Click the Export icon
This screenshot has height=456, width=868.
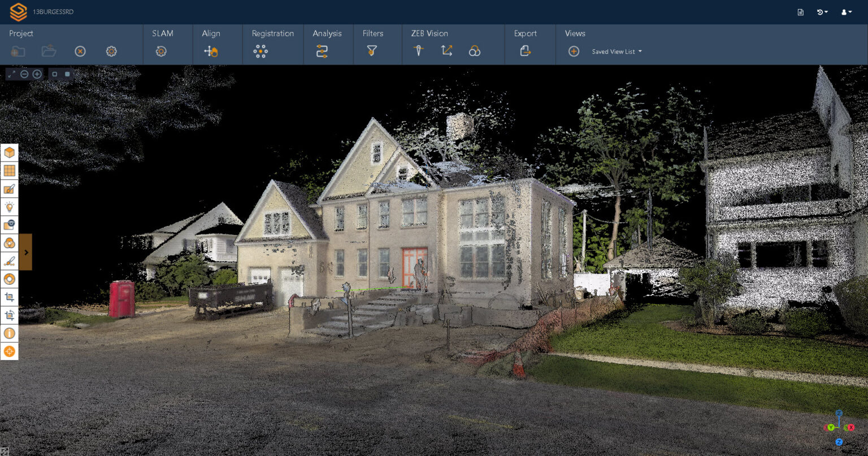(525, 51)
